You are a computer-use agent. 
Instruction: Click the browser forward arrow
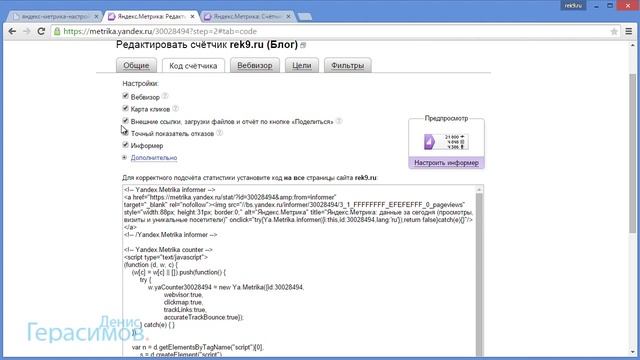[x=27, y=31]
